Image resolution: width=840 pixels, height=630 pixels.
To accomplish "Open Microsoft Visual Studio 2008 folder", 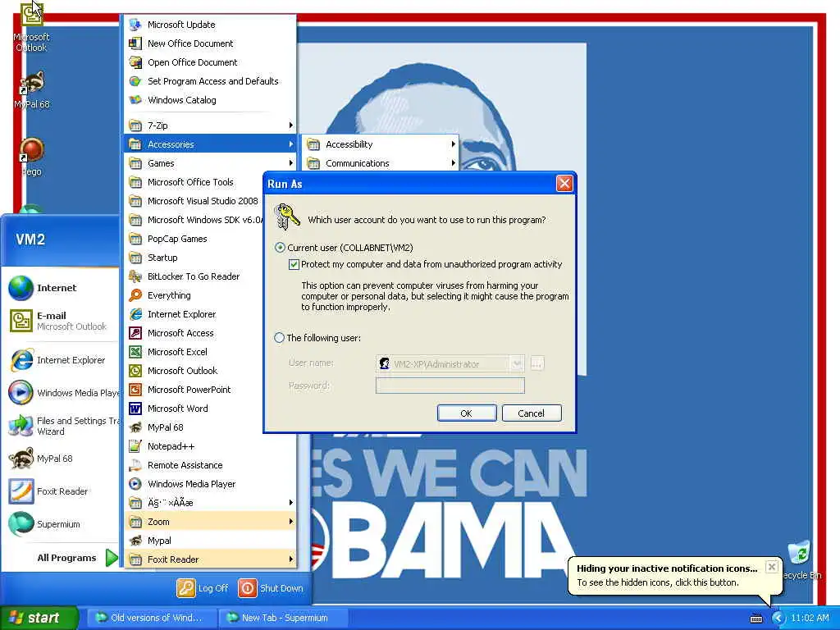I will click(x=194, y=201).
